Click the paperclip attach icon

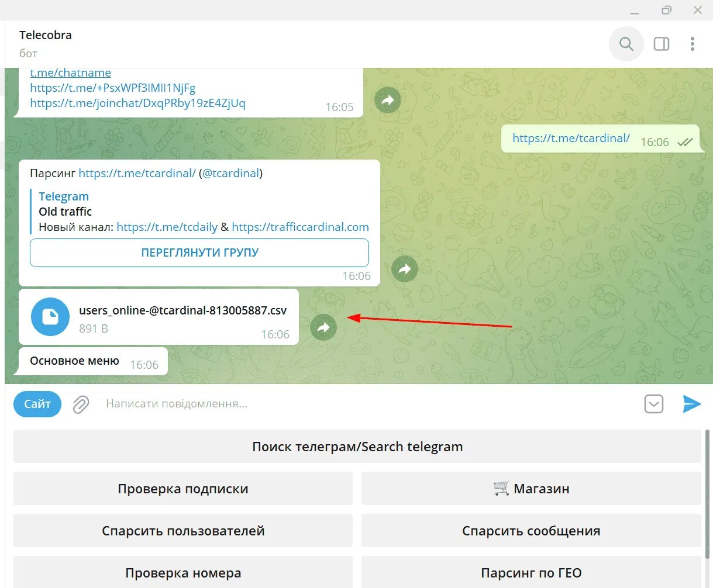[81, 404]
